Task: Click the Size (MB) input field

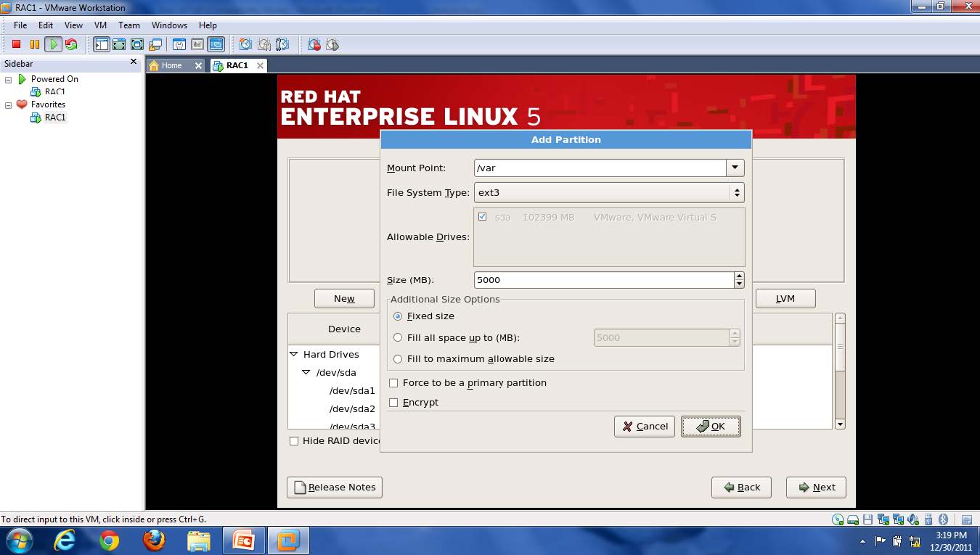Action: tap(604, 279)
